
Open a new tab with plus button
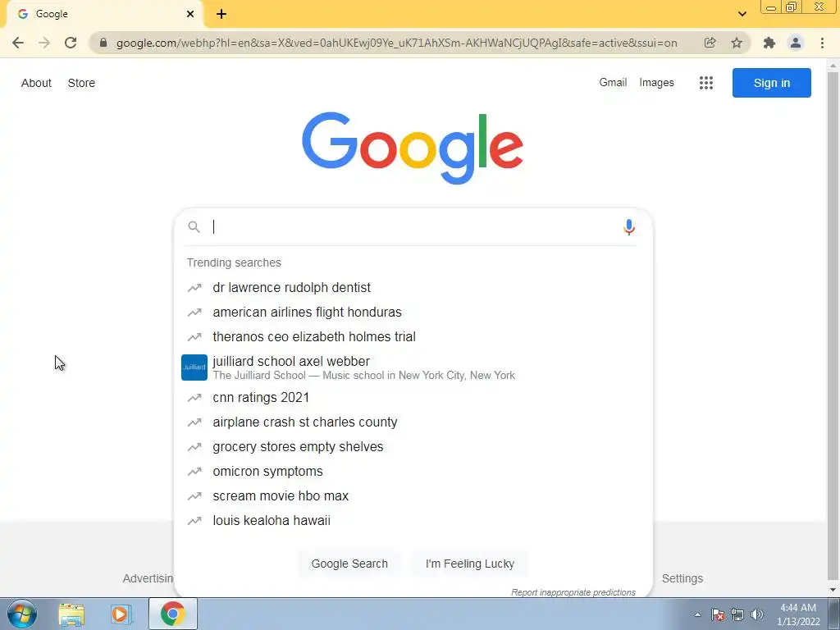pos(221,14)
